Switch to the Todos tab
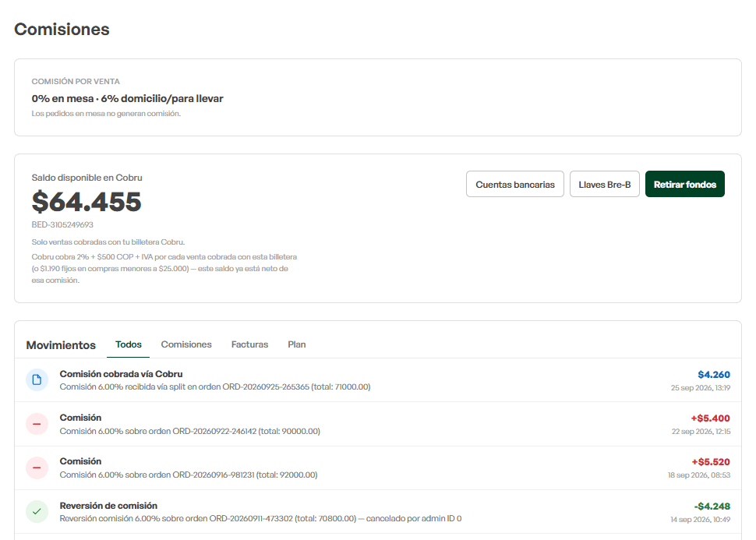The width and height of the screenshot is (756, 540). coord(129,344)
